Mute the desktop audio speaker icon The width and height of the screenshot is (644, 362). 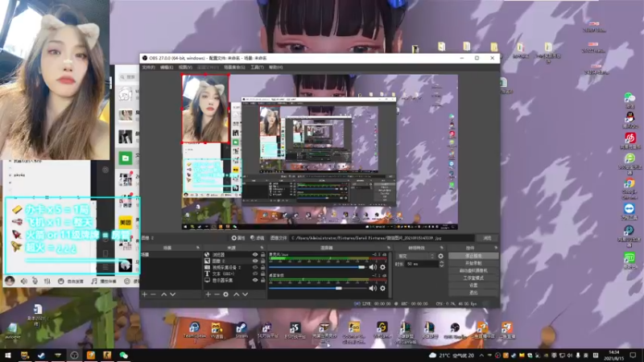(x=373, y=288)
